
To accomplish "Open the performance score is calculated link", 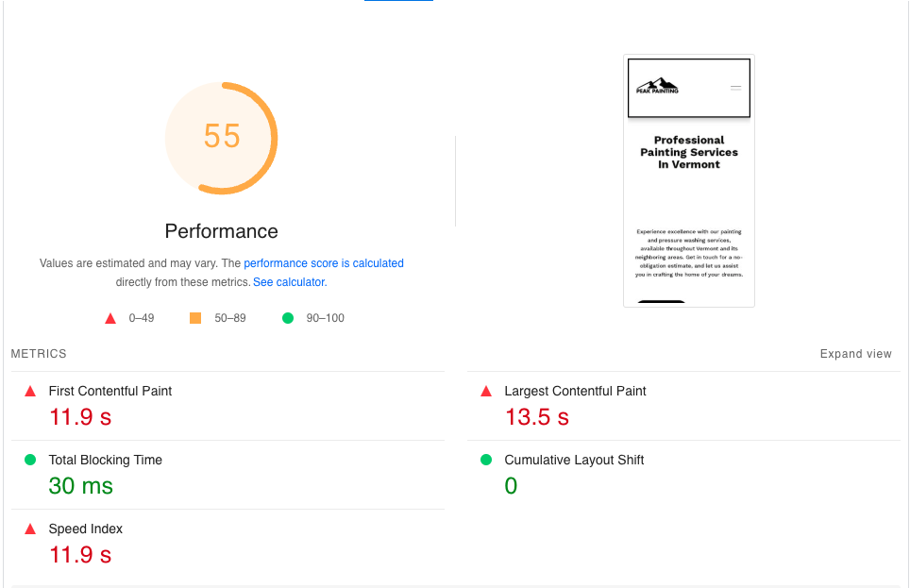I will point(324,263).
